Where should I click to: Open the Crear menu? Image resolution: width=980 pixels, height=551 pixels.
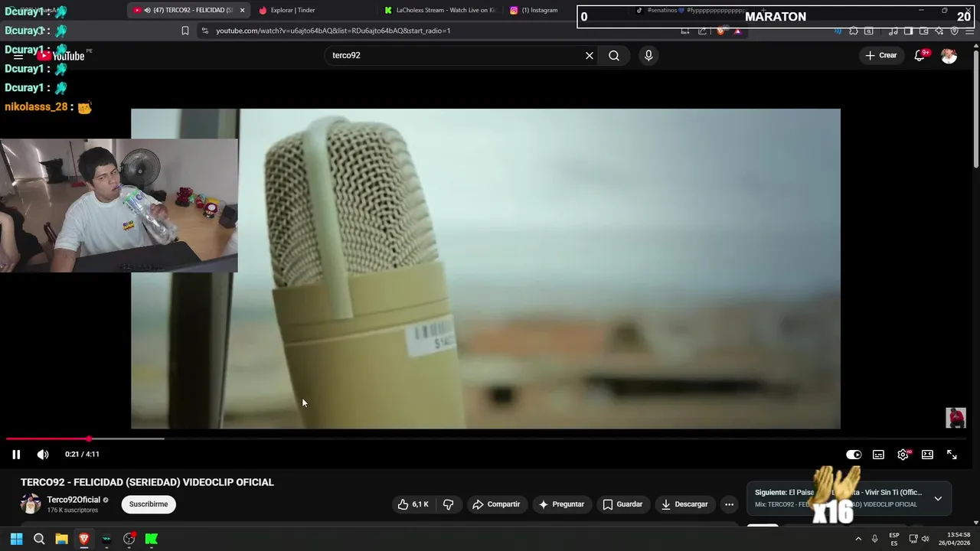coord(881,55)
